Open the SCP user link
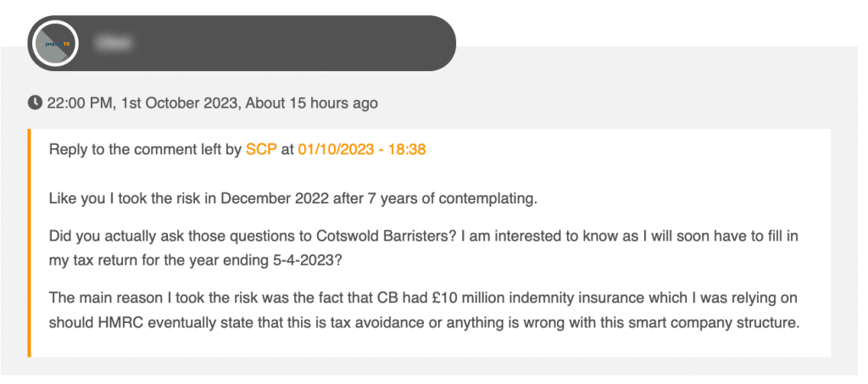This screenshot has height=384, width=868. 261,149
